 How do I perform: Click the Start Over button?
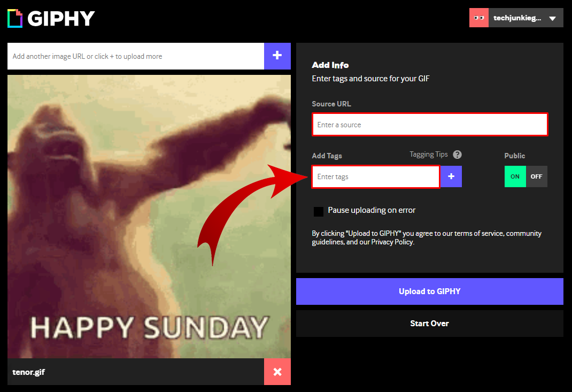(x=430, y=324)
